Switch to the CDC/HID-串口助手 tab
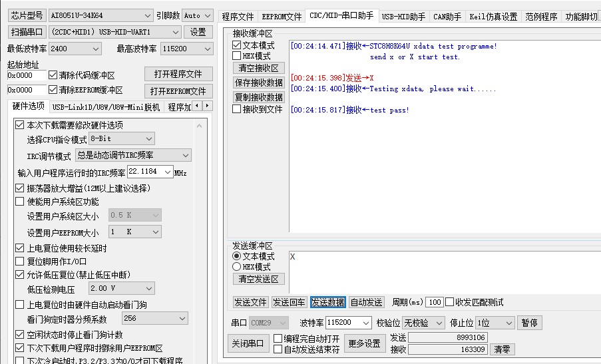This screenshot has width=601, height=364. point(341,15)
